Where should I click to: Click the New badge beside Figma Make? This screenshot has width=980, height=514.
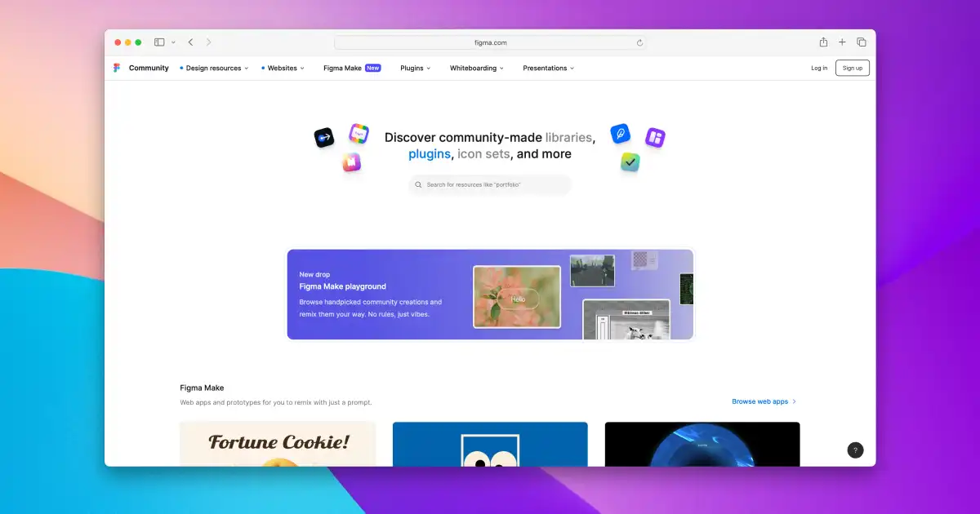pyautogui.click(x=372, y=68)
